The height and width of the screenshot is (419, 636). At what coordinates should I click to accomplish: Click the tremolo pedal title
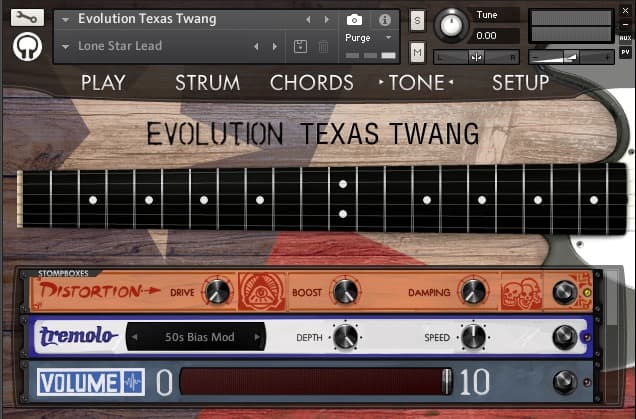(78, 336)
